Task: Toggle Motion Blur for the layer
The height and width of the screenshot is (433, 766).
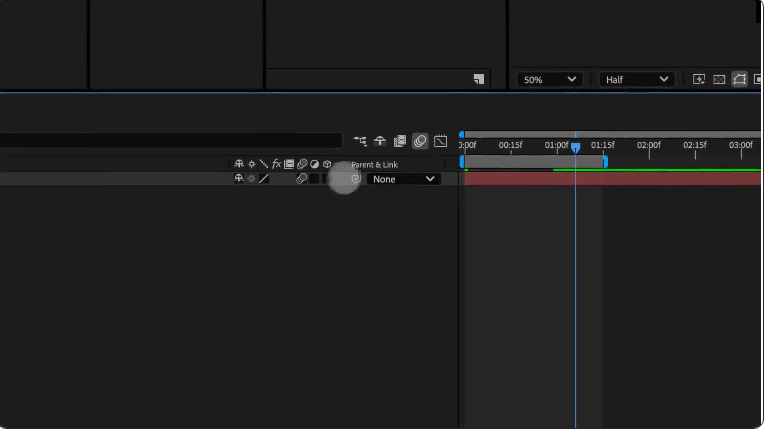Action: coord(302,179)
